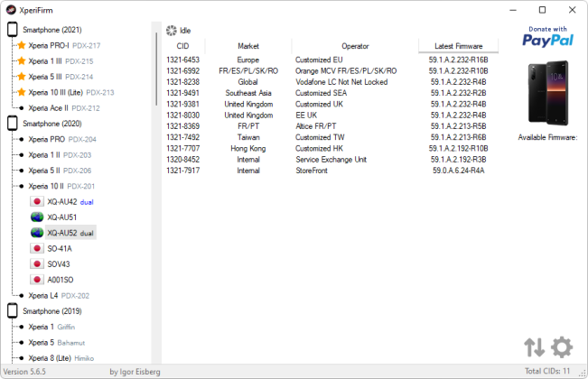This screenshot has width=588, height=379.
Task: Click the globe icon for XQ-AU51
Action: point(37,217)
